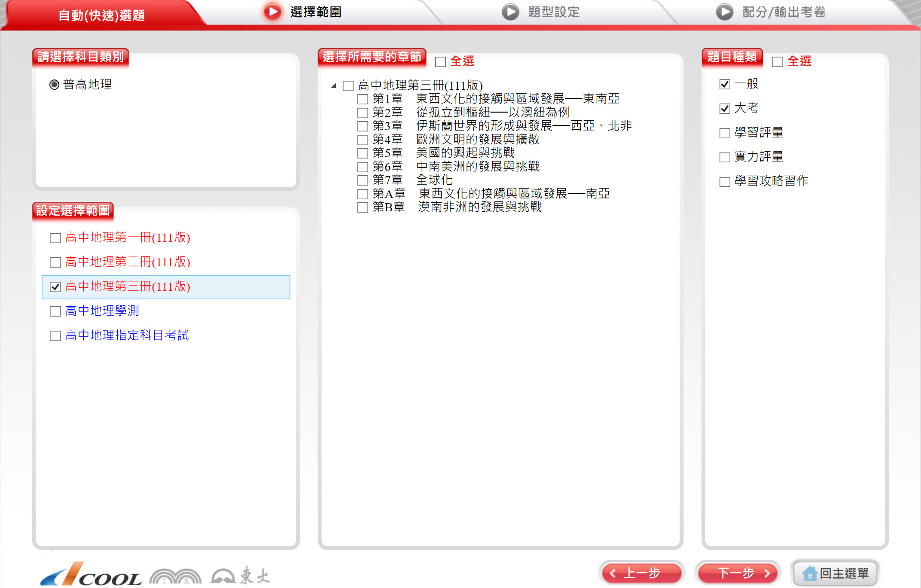921x588 pixels.
Task: Check 高中地理學測 option
Action: pos(55,311)
